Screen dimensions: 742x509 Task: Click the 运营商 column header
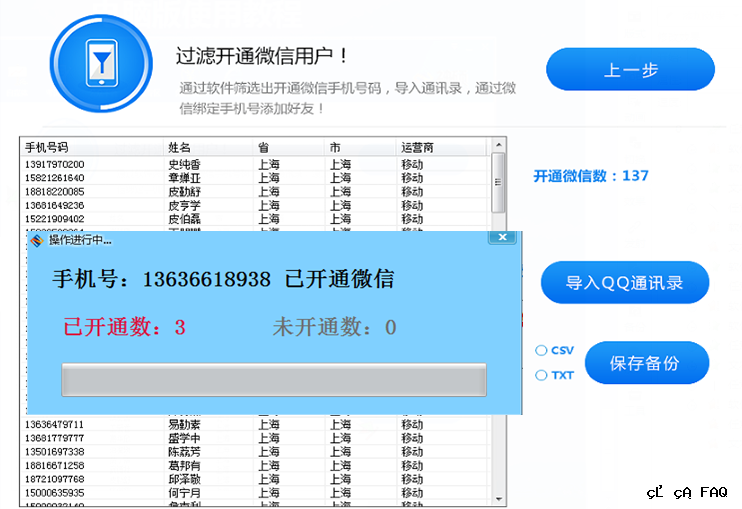pos(440,147)
